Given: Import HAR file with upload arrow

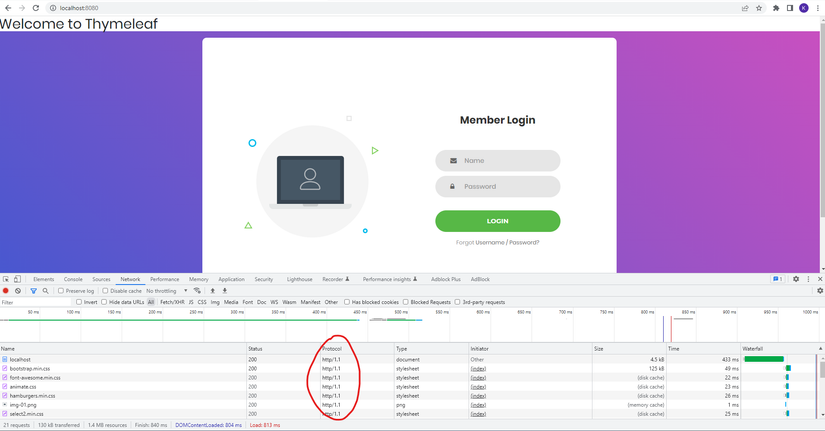Looking at the screenshot, I should [213, 290].
